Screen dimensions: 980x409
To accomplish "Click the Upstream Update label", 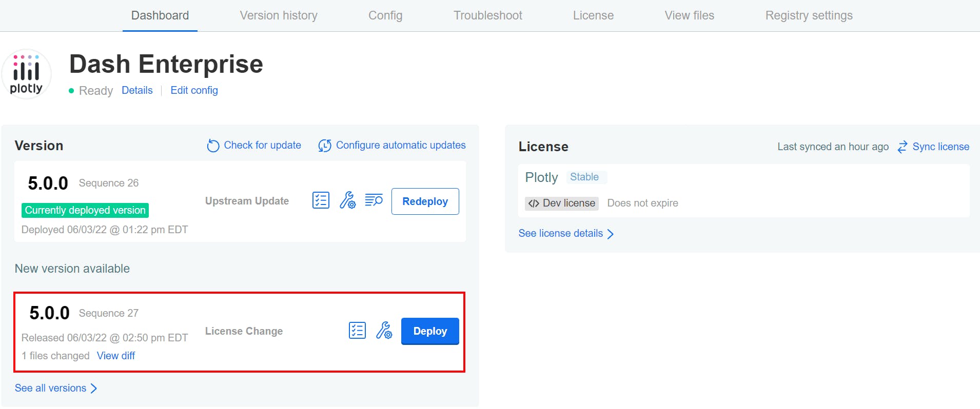I will 247,201.
